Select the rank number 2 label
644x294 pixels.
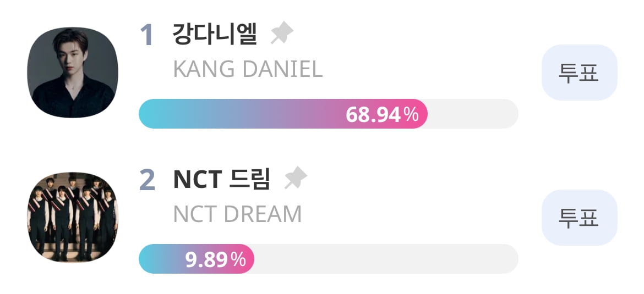[x=147, y=180]
